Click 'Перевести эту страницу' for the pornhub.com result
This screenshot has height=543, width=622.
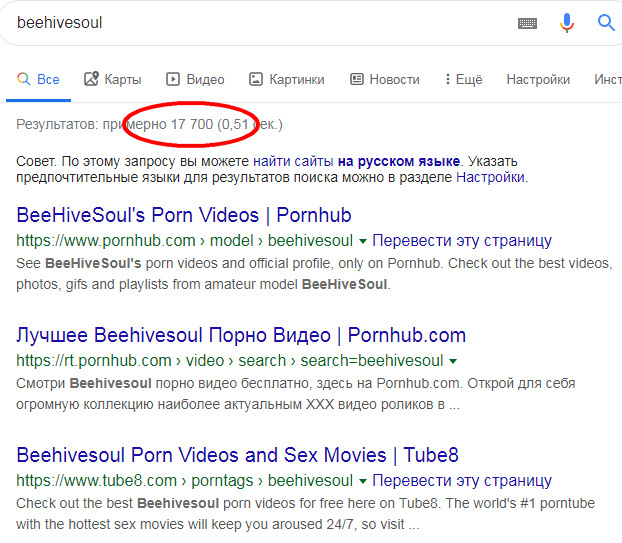(462, 241)
